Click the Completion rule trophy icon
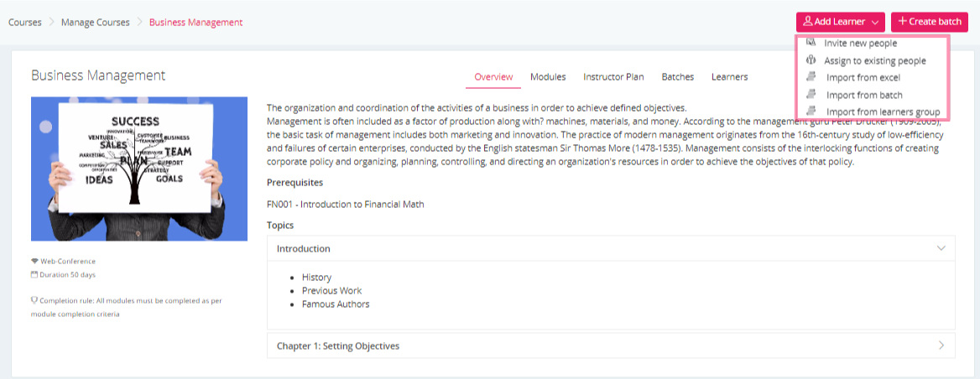The image size is (980, 379). [34, 299]
